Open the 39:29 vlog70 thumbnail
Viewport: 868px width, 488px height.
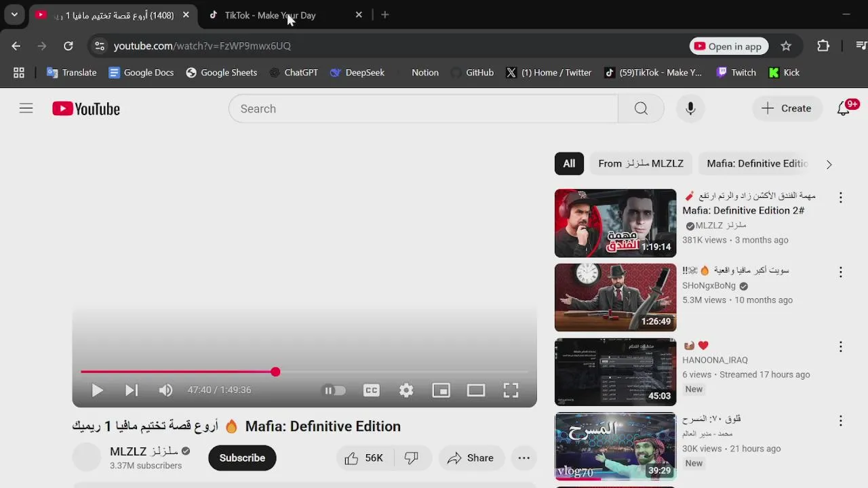coord(615,446)
